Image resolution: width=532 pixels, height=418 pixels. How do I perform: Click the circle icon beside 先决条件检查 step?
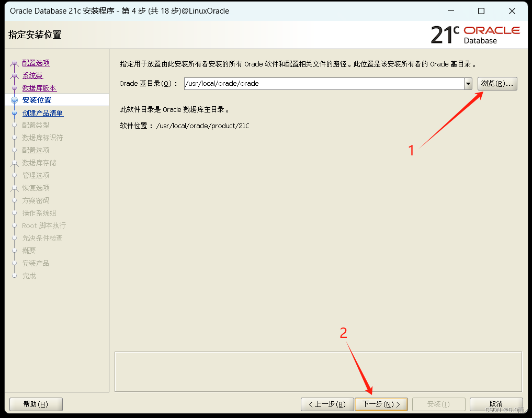(x=14, y=238)
